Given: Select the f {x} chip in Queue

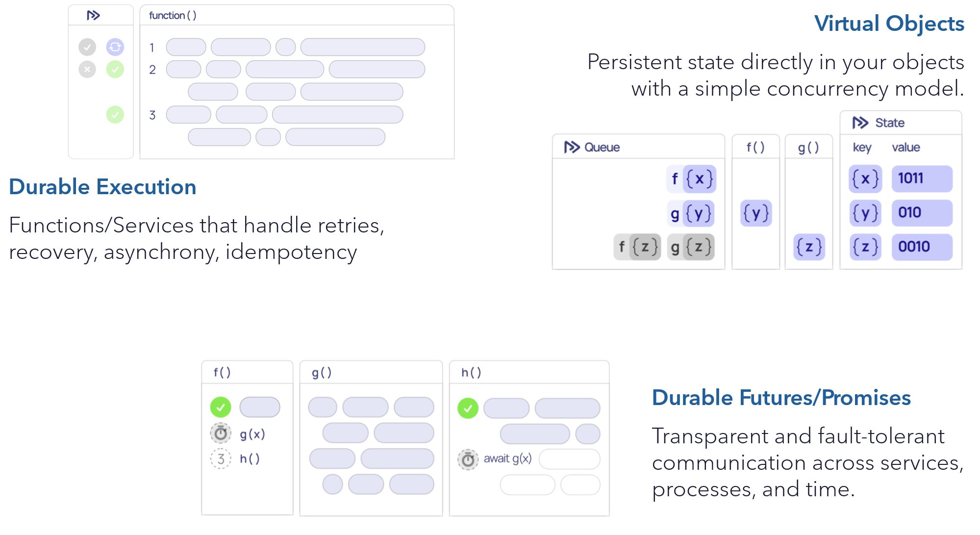Looking at the screenshot, I should 691,179.
